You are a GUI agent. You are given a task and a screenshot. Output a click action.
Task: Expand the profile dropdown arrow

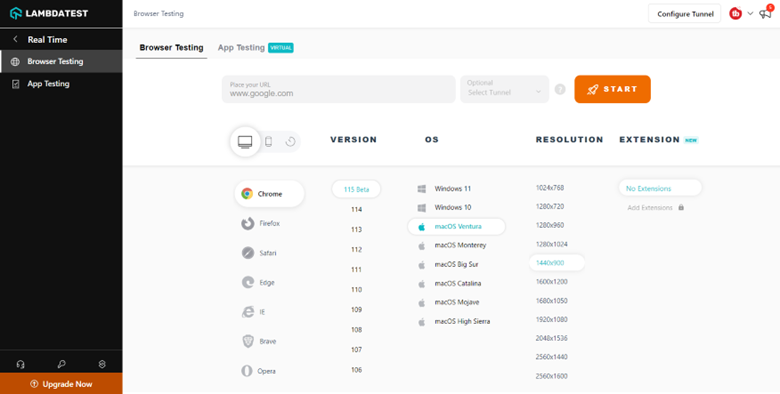pos(750,13)
